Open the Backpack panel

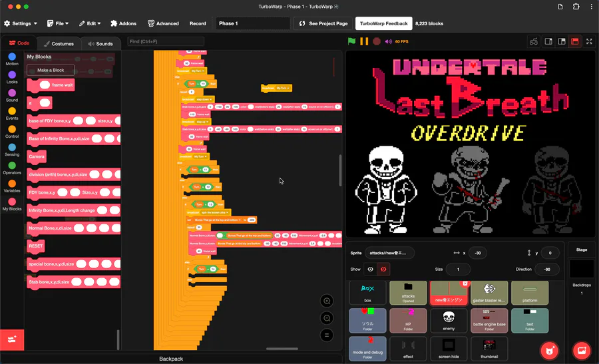(x=171, y=359)
